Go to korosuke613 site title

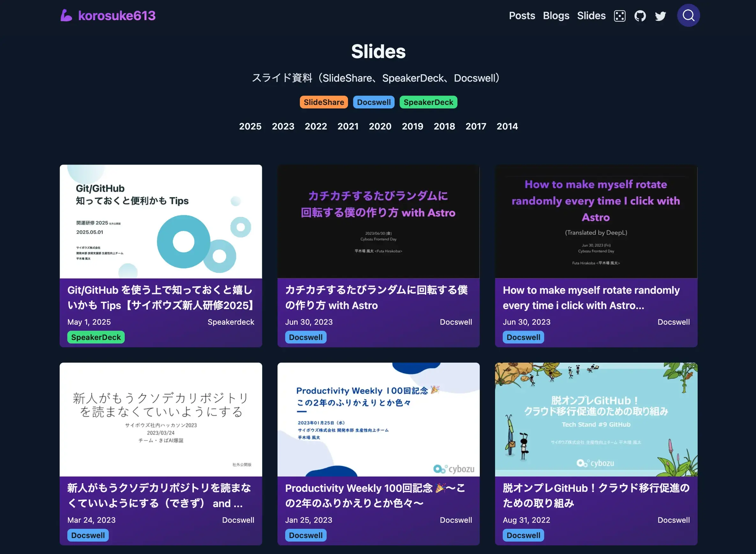click(117, 15)
